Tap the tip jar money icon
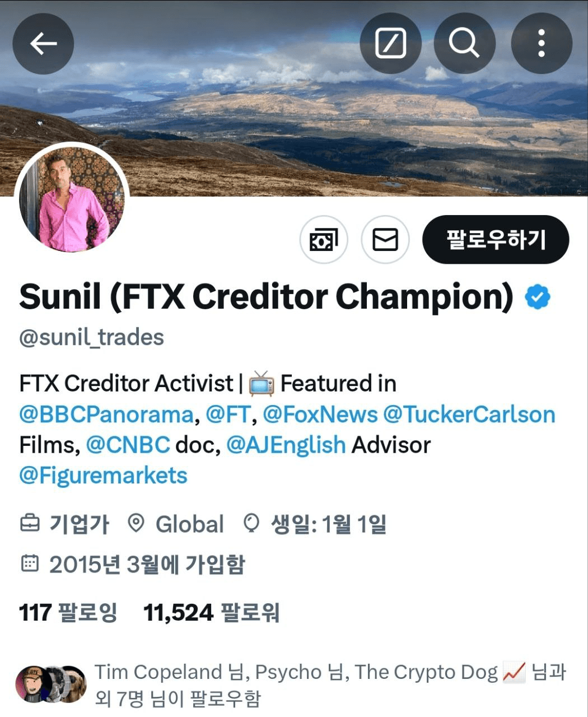This screenshot has height=717, width=588. (x=324, y=240)
